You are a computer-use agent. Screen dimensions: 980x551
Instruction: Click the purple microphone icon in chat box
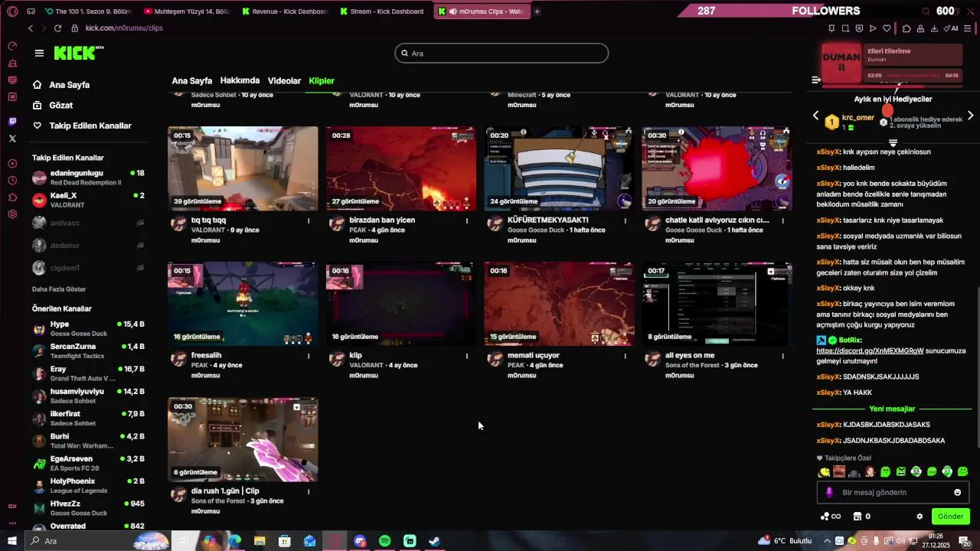(828, 492)
